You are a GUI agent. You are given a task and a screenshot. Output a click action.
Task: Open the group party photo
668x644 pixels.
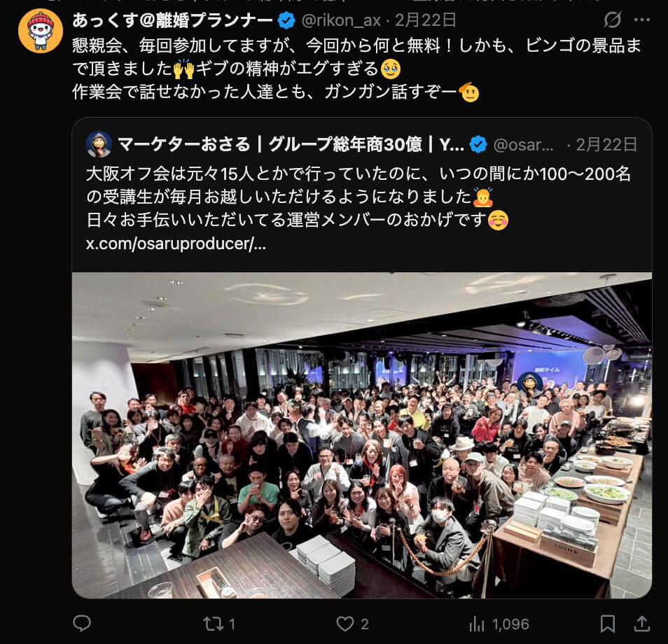tap(362, 435)
